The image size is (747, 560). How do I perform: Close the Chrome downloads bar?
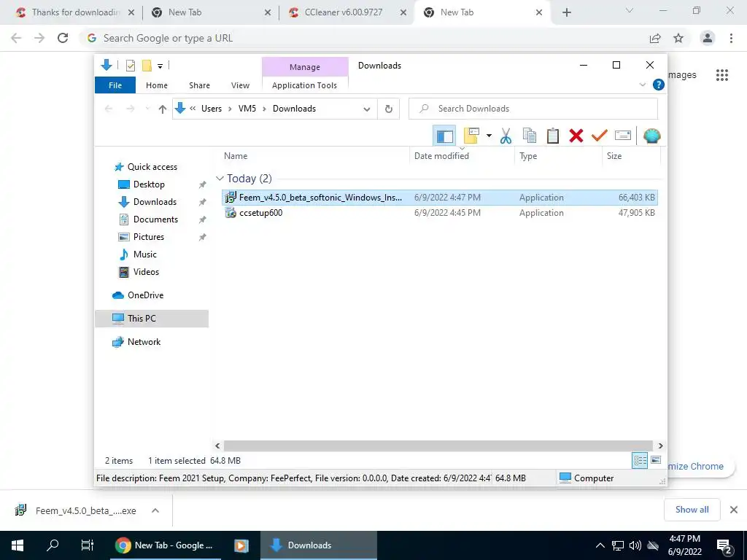pos(734,510)
